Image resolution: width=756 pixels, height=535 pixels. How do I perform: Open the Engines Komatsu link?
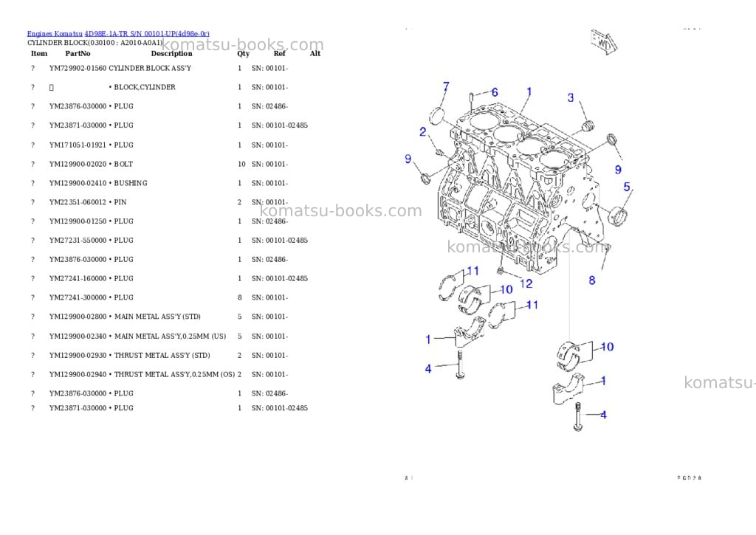pyautogui.click(x=55, y=34)
